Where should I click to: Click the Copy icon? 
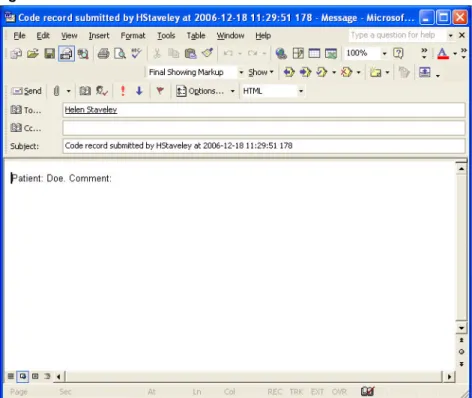coord(173,53)
